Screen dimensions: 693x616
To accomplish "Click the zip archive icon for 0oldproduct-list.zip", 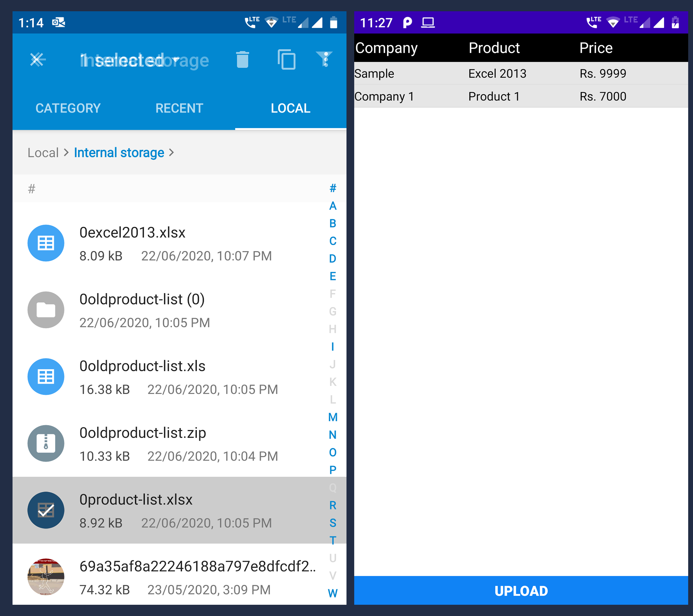I will pos(47,443).
